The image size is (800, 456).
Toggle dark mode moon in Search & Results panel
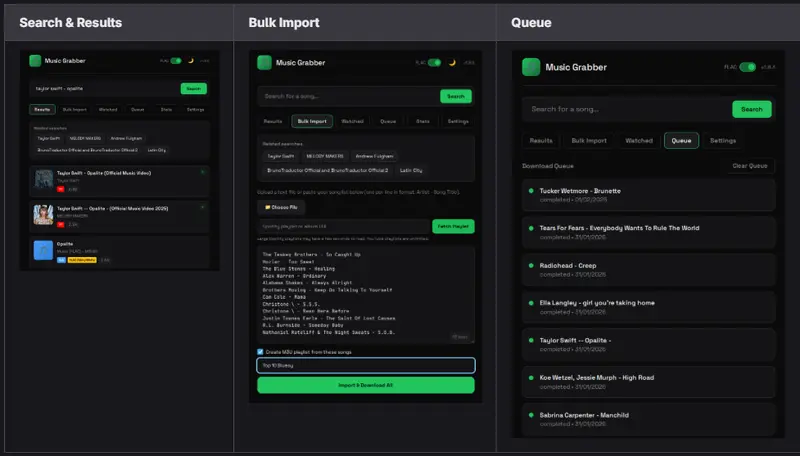tap(191, 61)
